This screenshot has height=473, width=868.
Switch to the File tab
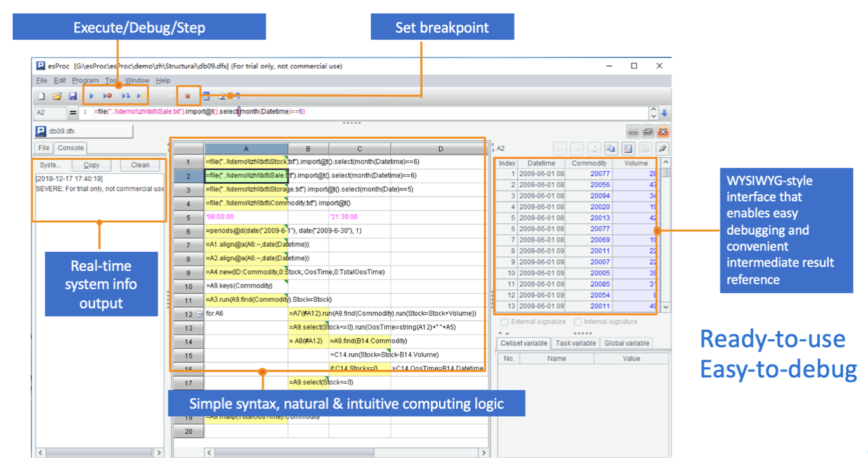pyautogui.click(x=44, y=148)
